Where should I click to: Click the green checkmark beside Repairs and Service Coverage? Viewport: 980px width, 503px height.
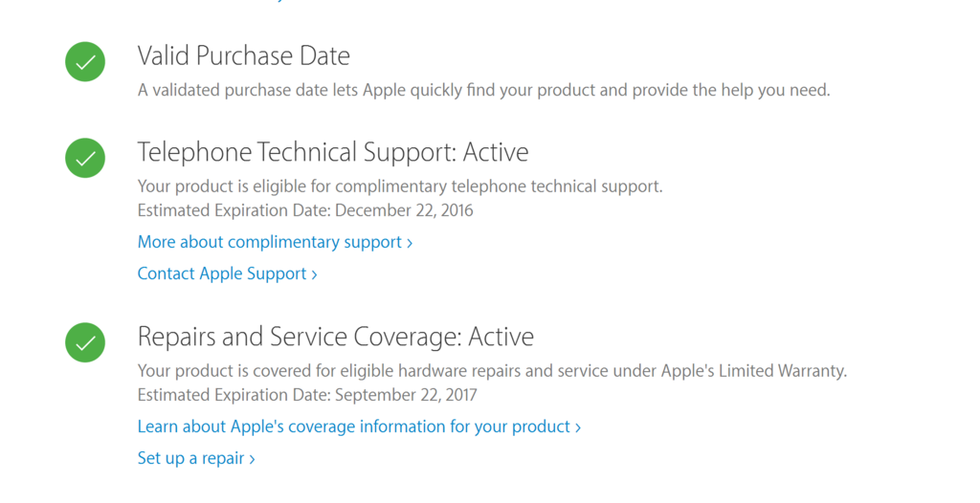pos(85,342)
